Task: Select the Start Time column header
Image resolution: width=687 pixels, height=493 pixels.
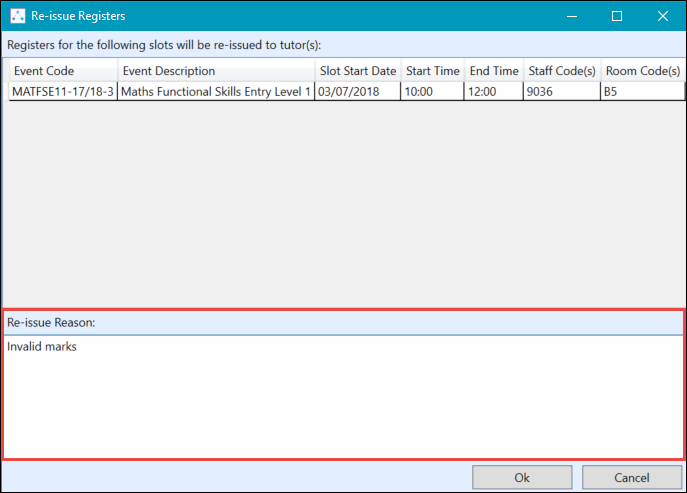Action: pos(432,71)
